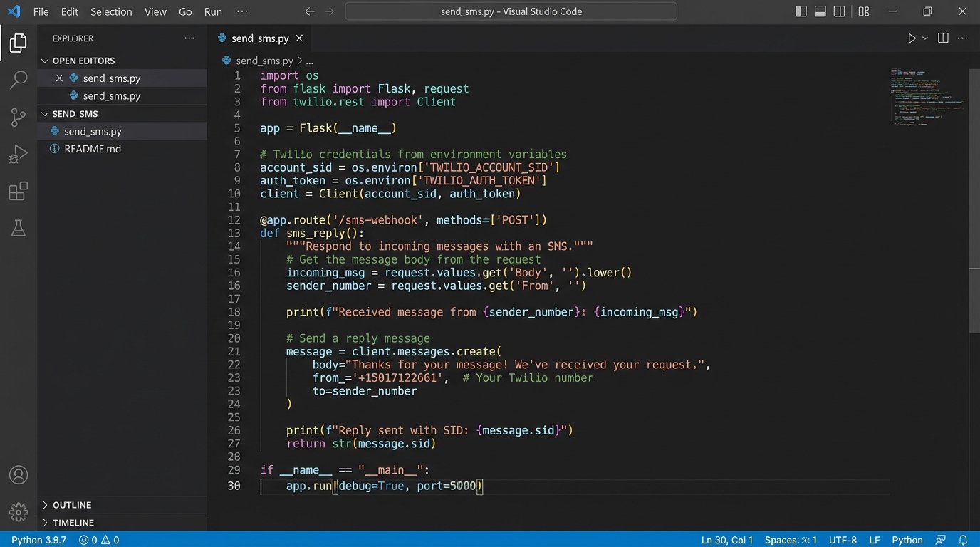Toggle the primary side bar layout button
The image size is (980, 547).
tap(801, 11)
